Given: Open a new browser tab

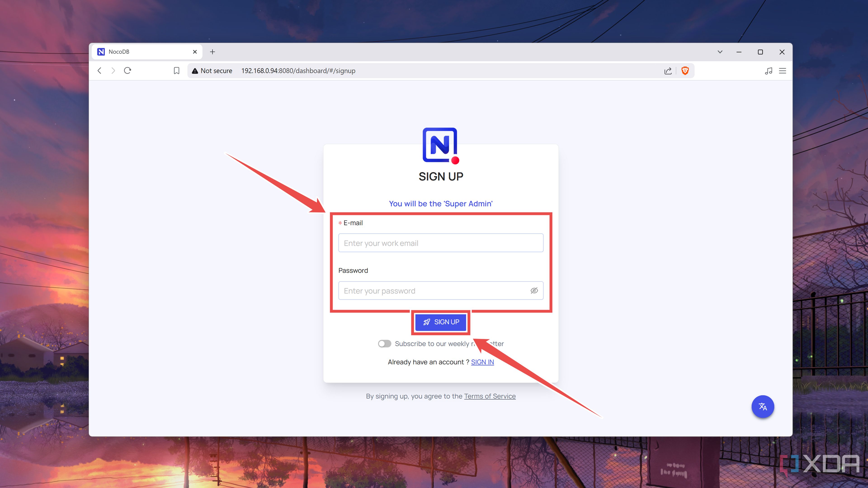Looking at the screenshot, I should point(212,52).
